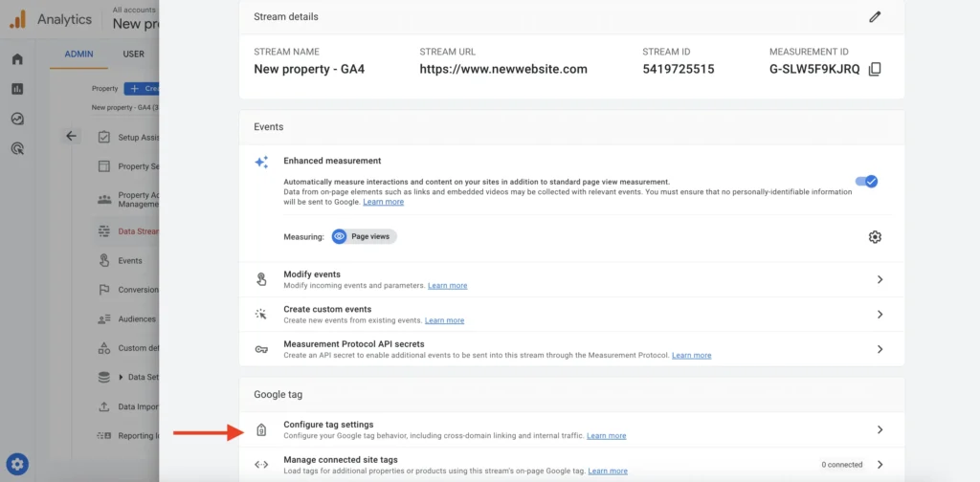Open Learn more link for Modify events

(447, 285)
